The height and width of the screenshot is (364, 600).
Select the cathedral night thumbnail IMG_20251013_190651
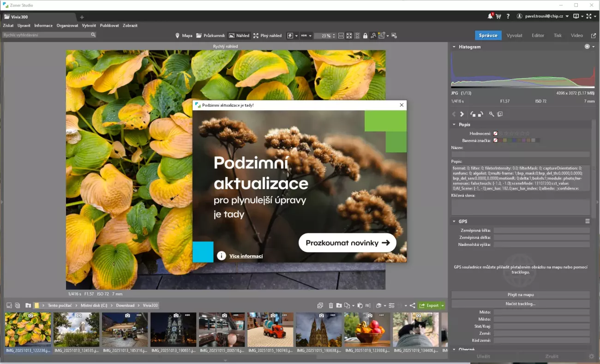pyautogui.click(x=173, y=330)
